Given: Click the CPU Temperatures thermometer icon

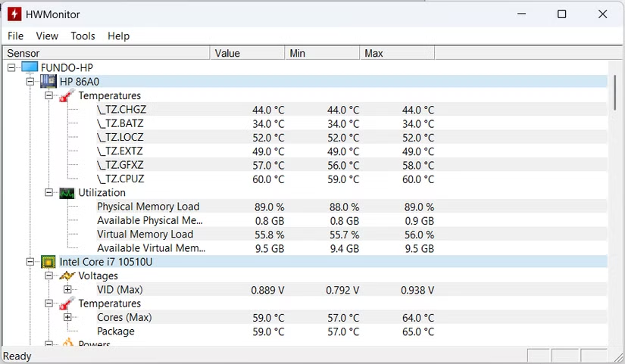Looking at the screenshot, I should point(67,303).
